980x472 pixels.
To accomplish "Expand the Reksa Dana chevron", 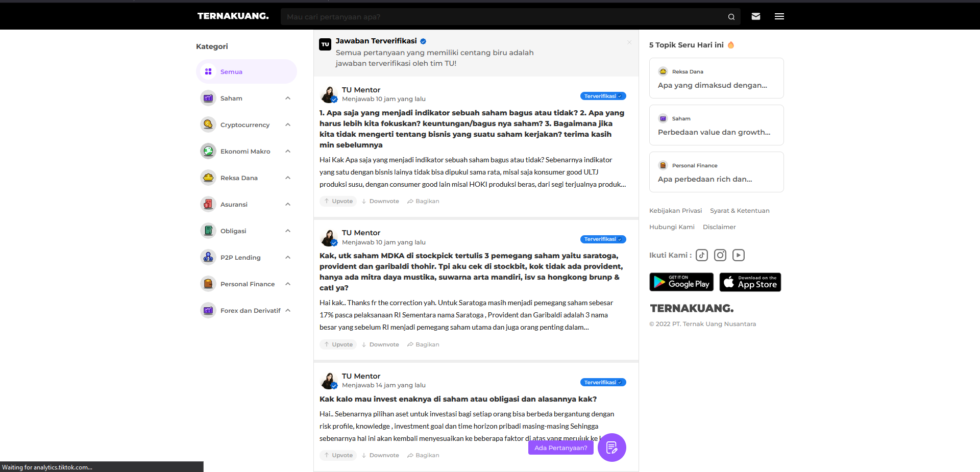I will (x=288, y=178).
